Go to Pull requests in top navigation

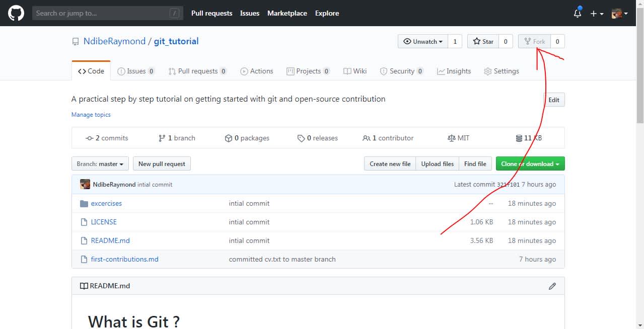[x=212, y=13]
